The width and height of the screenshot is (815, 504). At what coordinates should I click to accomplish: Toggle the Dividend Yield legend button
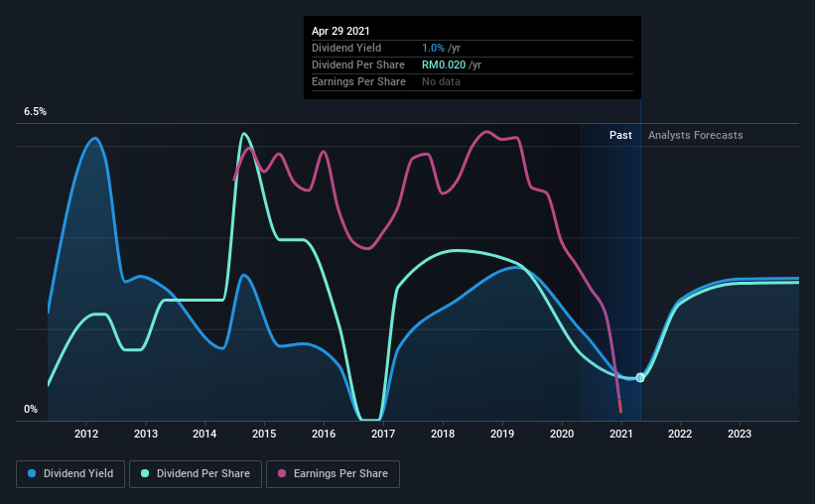pos(70,474)
